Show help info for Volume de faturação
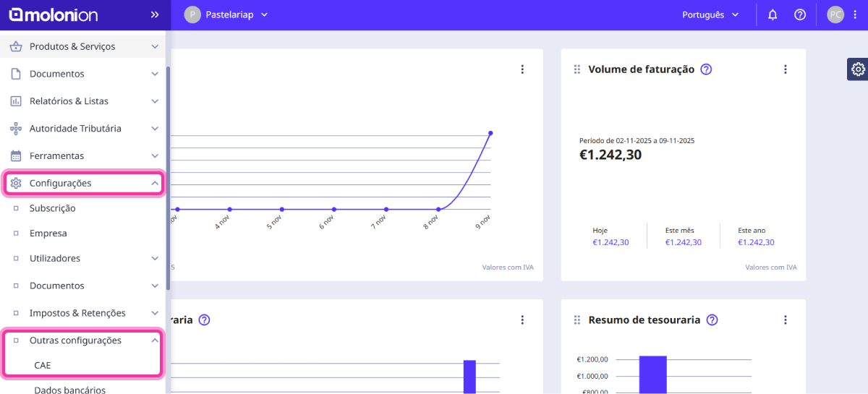 pos(707,69)
